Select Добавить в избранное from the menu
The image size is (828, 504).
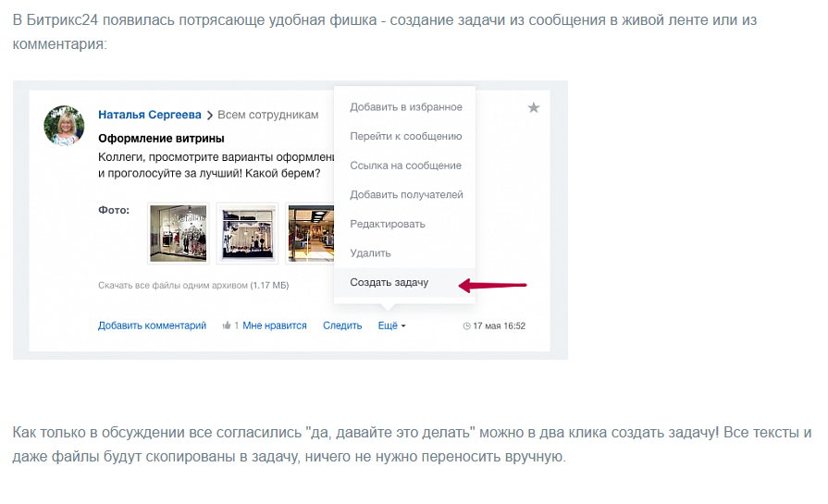405,107
